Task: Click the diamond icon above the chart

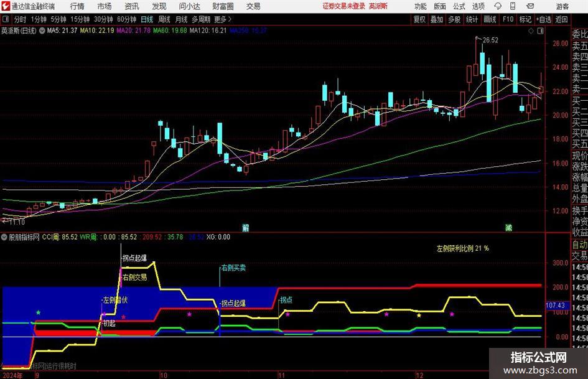Action: (x=531, y=31)
